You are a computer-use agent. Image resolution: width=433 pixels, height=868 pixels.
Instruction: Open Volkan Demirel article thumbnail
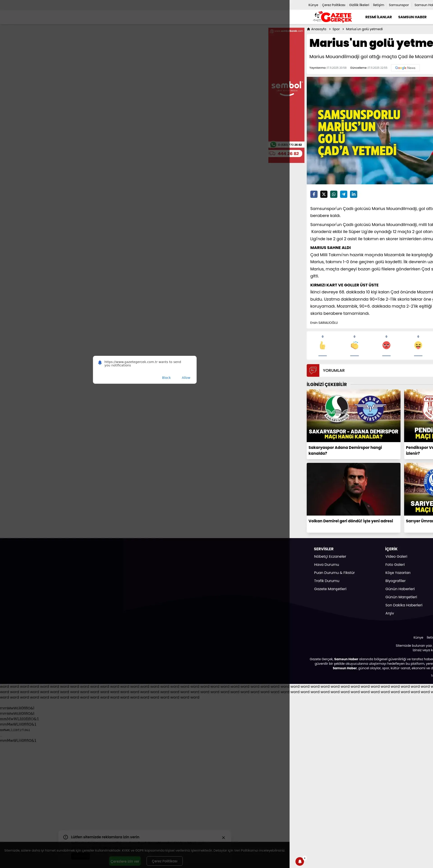click(x=353, y=489)
